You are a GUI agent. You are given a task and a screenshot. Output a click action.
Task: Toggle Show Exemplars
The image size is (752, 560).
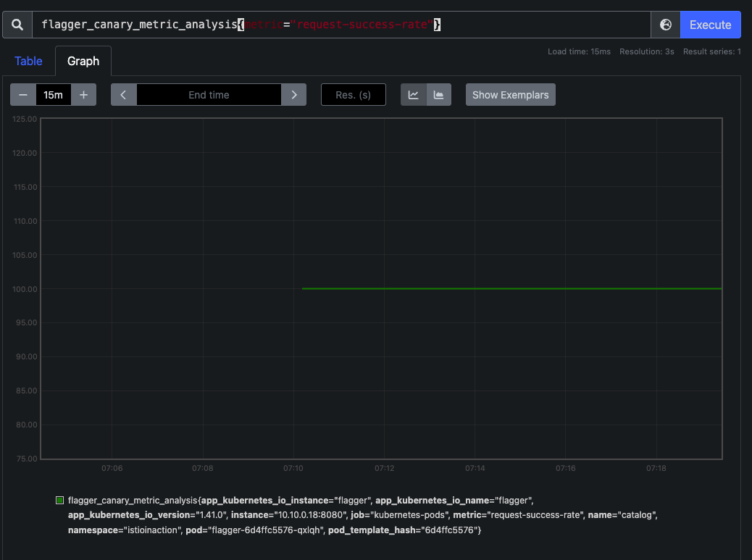point(510,94)
